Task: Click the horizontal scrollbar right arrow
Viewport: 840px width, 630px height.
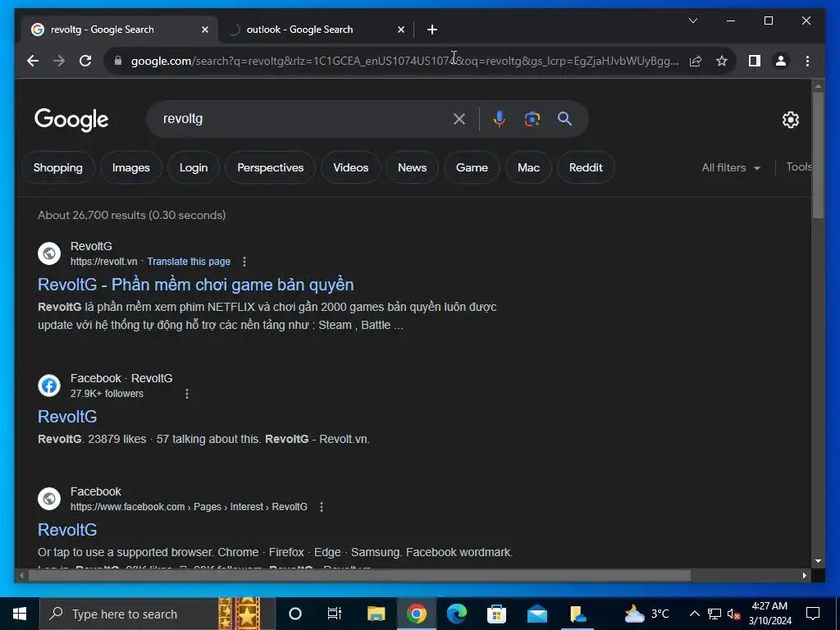Action: tap(804, 576)
